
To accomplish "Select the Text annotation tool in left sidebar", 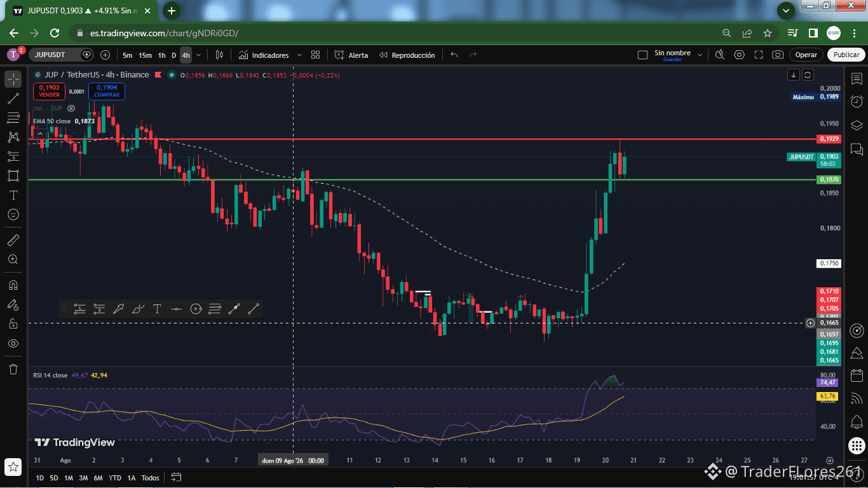I will [x=13, y=195].
